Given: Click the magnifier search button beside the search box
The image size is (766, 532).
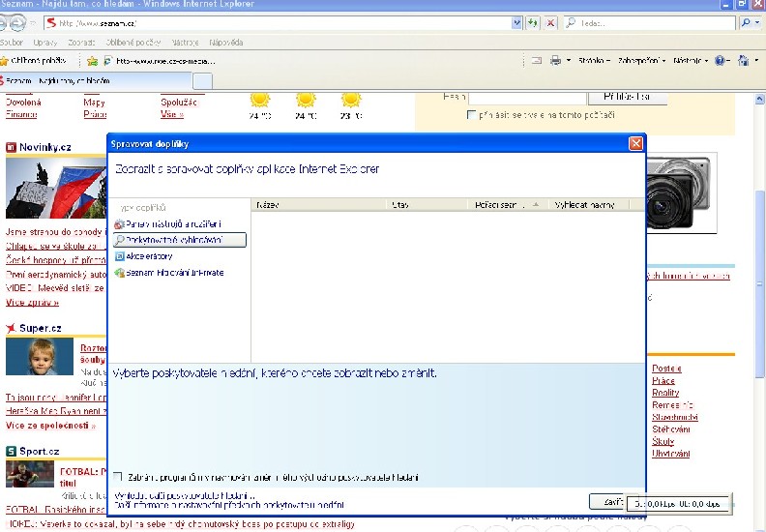Looking at the screenshot, I should (x=746, y=22).
